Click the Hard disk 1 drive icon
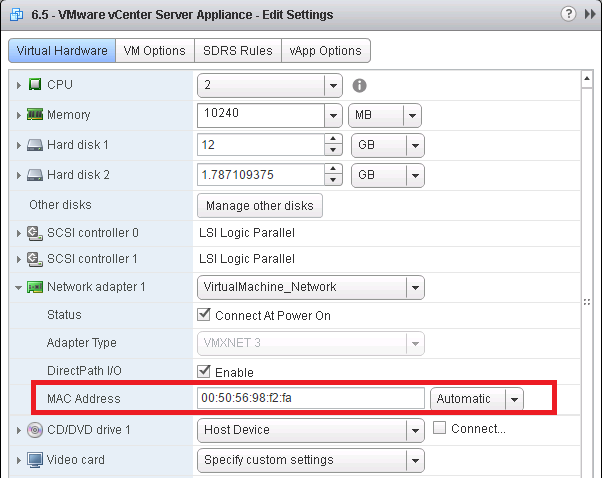 click(x=35, y=145)
